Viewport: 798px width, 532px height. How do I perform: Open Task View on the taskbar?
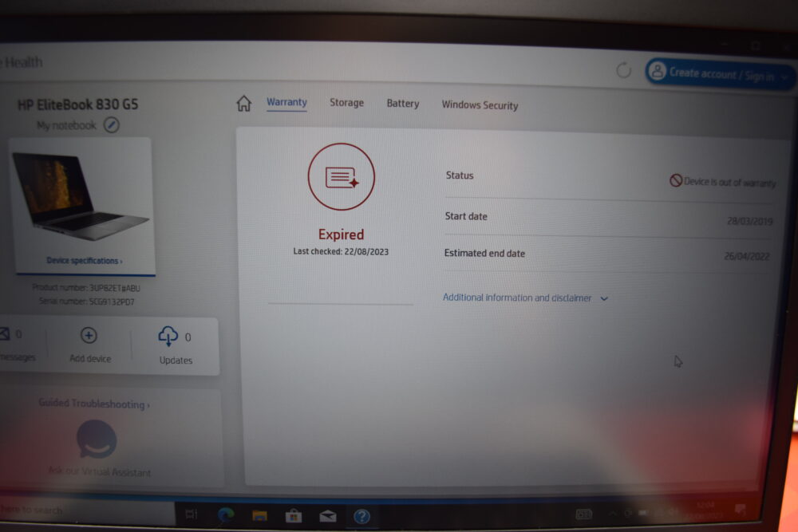coord(192,514)
